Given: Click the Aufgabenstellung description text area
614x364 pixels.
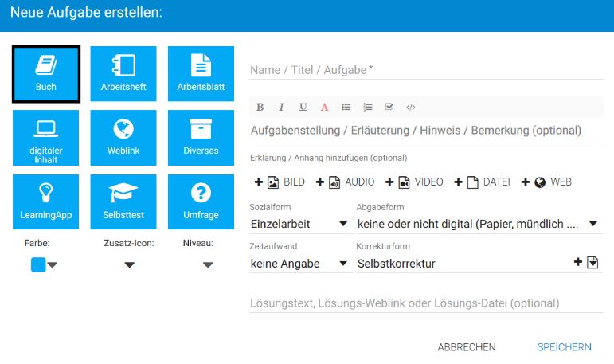Looking at the screenshot, I should [x=426, y=131].
